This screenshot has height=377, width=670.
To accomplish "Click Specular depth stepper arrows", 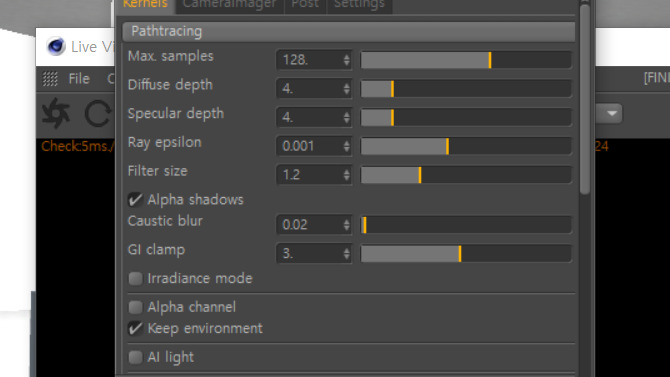I will [x=347, y=117].
